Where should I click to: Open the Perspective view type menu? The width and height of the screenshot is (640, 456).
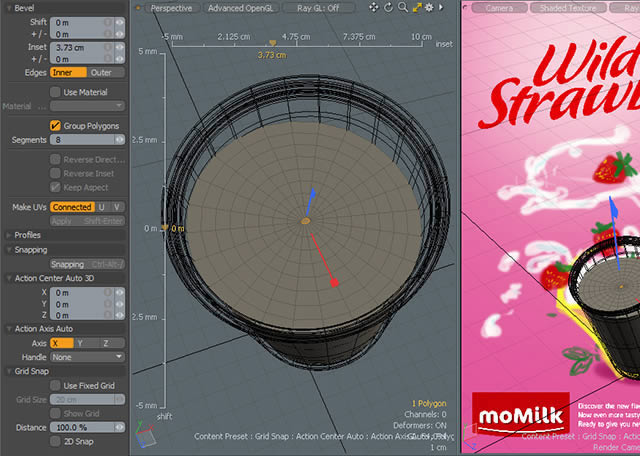pos(171,8)
